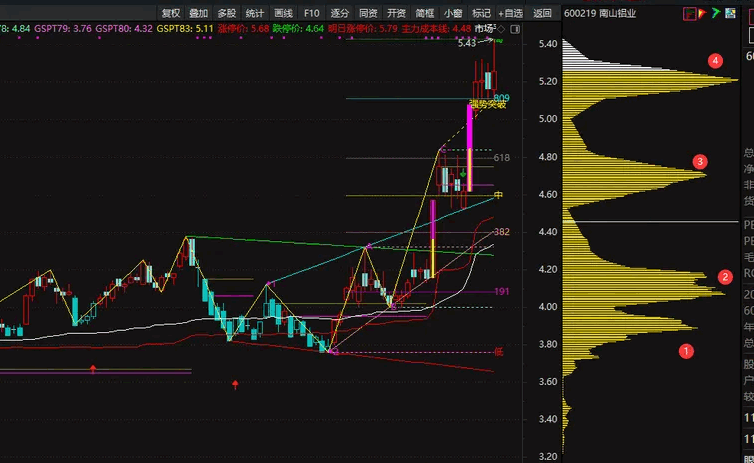Open the 叠加 overlay option
The width and height of the screenshot is (754, 463).
coord(199,13)
